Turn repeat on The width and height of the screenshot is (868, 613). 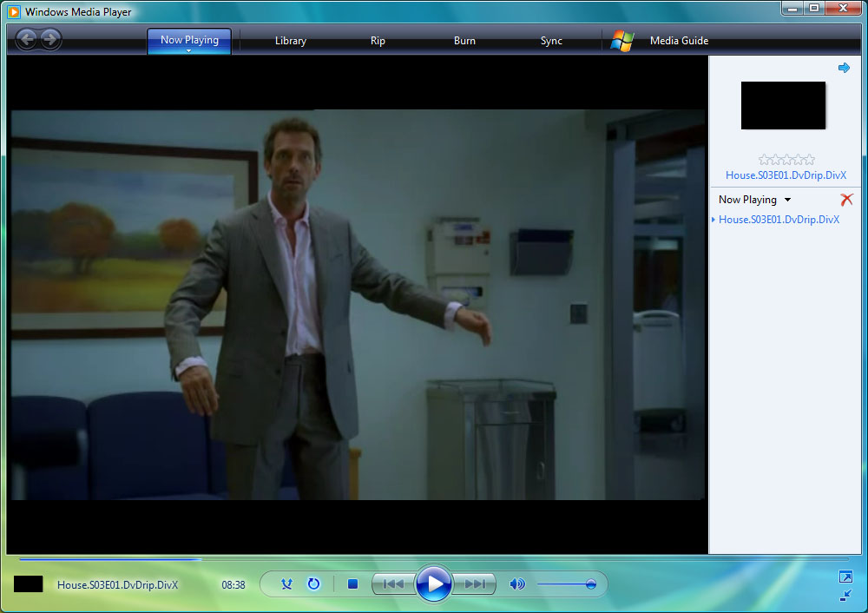pyautogui.click(x=313, y=583)
